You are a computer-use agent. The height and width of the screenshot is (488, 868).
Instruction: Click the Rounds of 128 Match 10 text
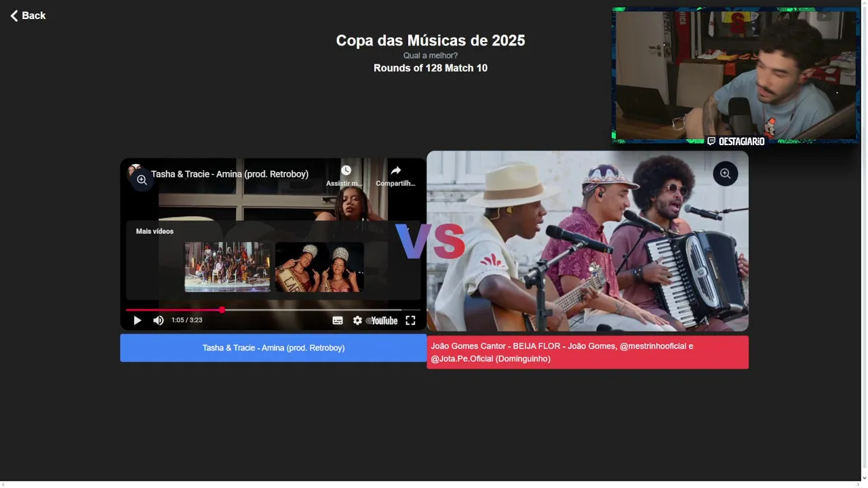pyautogui.click(x=431, y=68)
